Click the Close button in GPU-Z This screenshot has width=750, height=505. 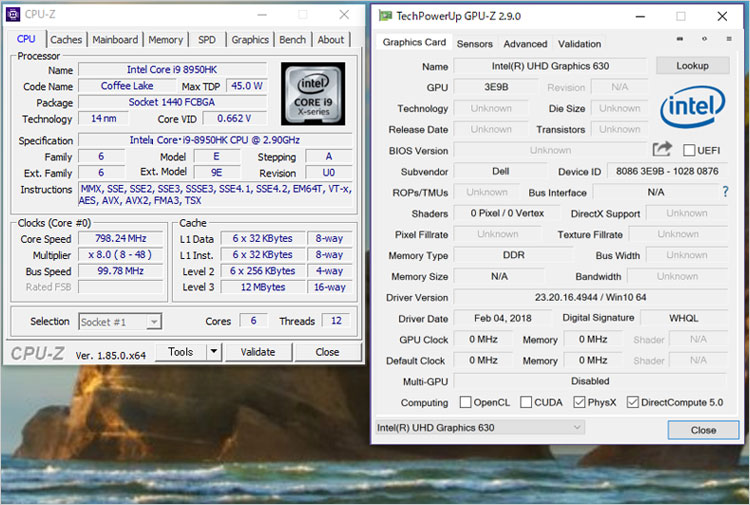coord(703,429)
